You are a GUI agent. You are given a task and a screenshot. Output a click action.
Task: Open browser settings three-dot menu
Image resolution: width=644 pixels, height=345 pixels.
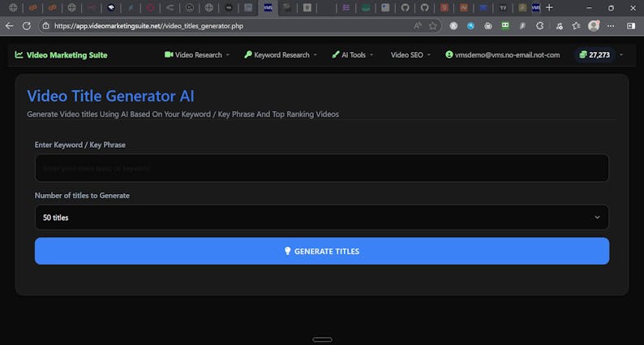[x=612, y=25]
